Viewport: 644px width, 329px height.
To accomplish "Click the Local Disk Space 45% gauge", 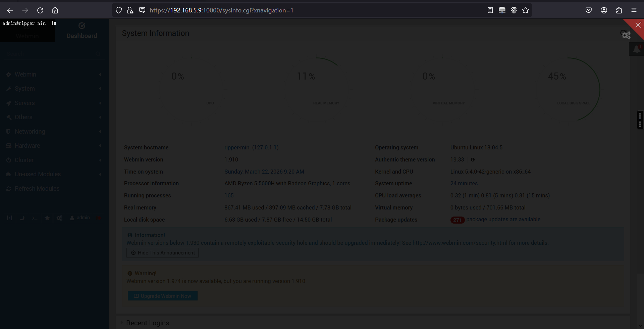I will [568, 90].
